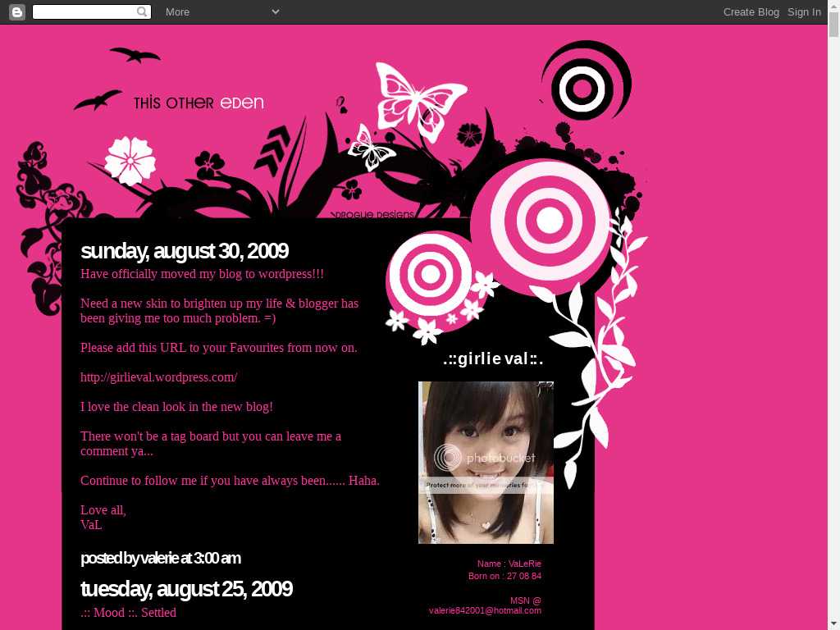Click the white flower graphic in header
Screen dimensions: 840x630
pyautogui.click(x=130, y=160)
